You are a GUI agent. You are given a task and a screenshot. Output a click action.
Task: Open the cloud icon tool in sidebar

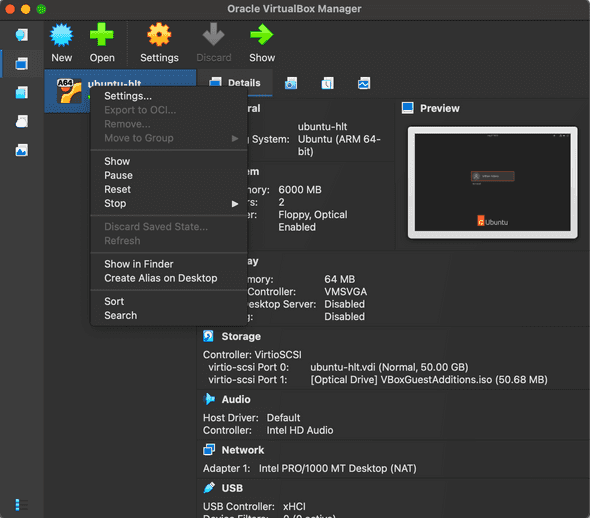(22, 121)
